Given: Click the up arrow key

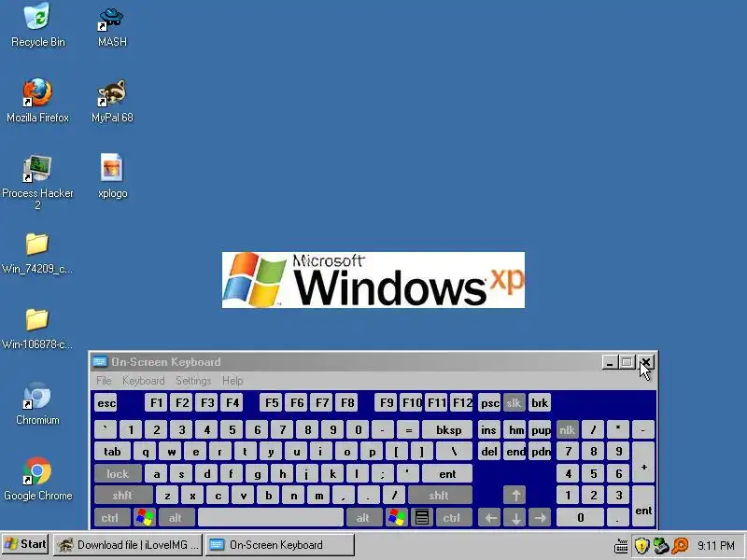Looking at the screenshot, I should click(514, 496).
